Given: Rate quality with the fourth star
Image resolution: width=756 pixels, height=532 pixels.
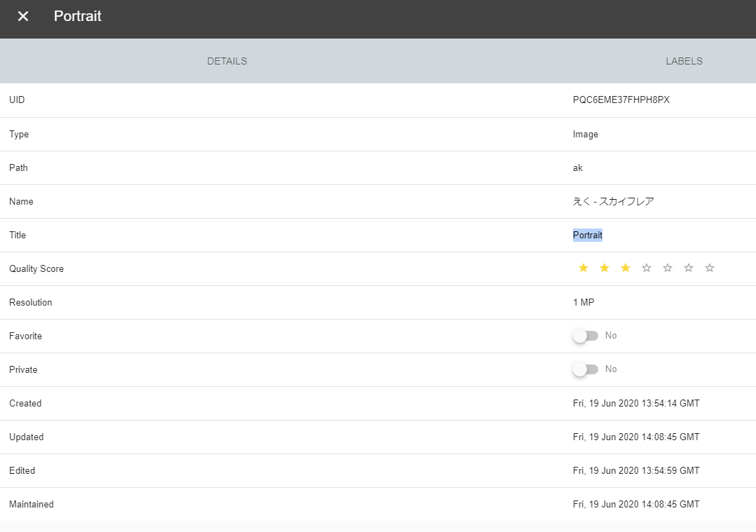Looking at the screenshot, I should click(647, 268).
